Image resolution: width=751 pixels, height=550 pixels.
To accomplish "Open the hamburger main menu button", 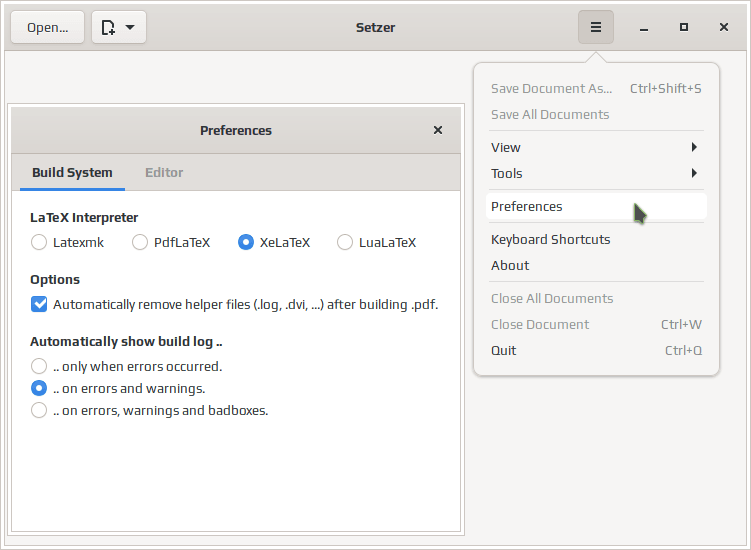I will pos(595,27).
